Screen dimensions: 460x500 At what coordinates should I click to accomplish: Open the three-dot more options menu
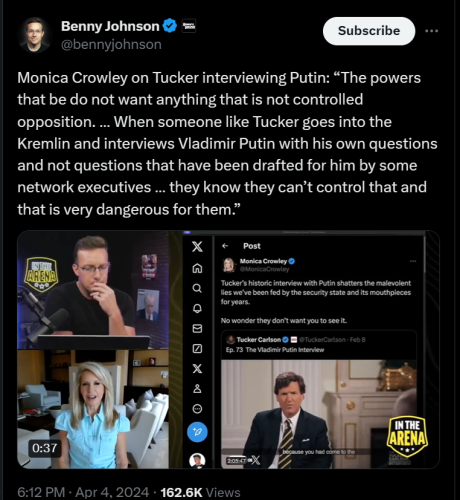tap(431, 31)
